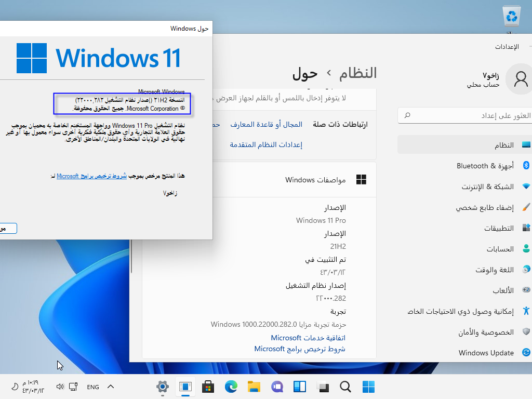Select النظام in the Settings sidebar

tap(464, 145)
